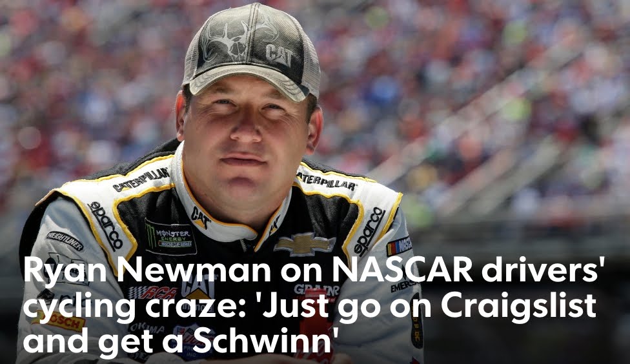This screenshot has height=364, width=630.
Task: Select the Freightliner patch on the shoulder
Action: point(65,240)
